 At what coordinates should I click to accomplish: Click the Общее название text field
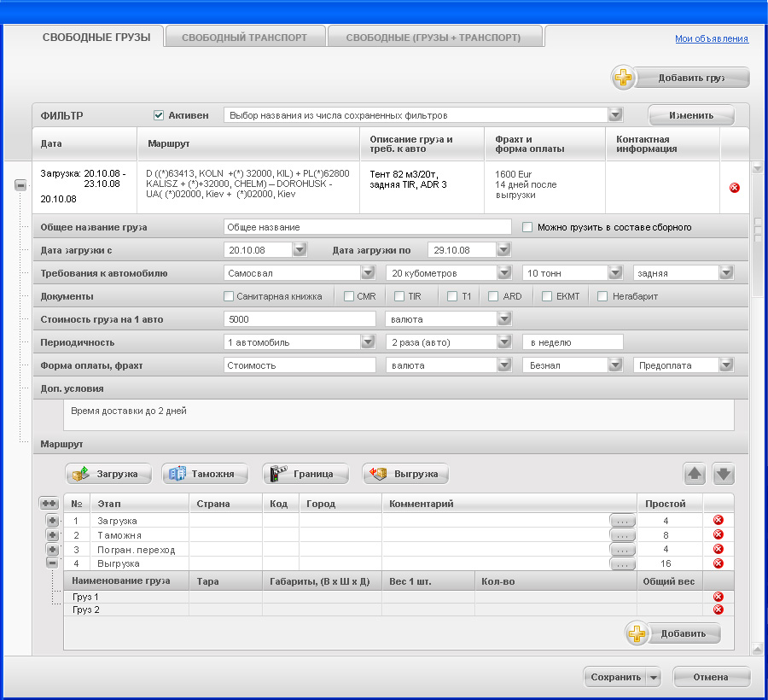pyautogui.click(x=367, y=227)
